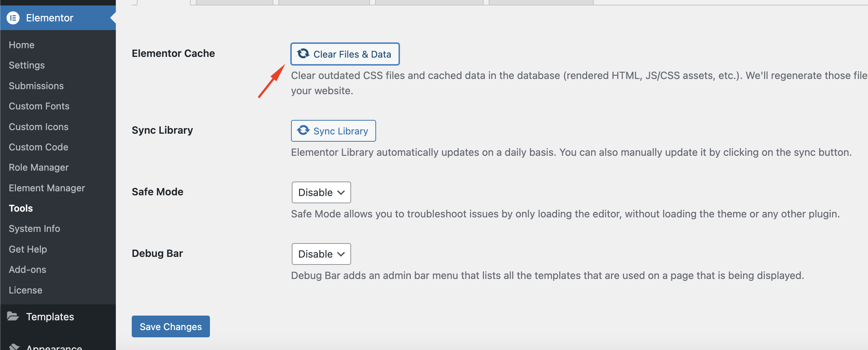Select the System Info menu item
The height and width of the screenshot is (350, 868).
click(34, 229)
